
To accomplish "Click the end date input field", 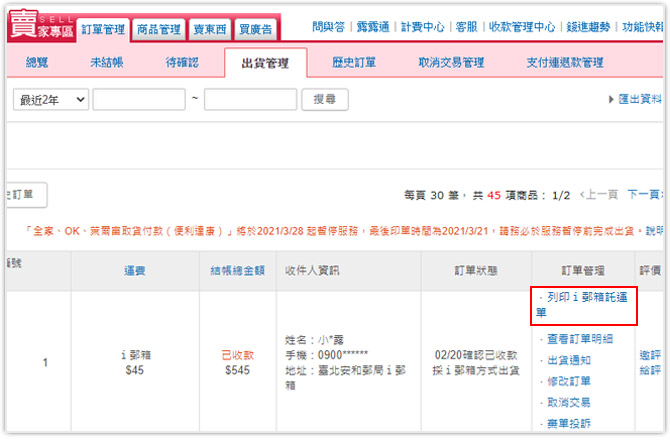I will point(250,100).
